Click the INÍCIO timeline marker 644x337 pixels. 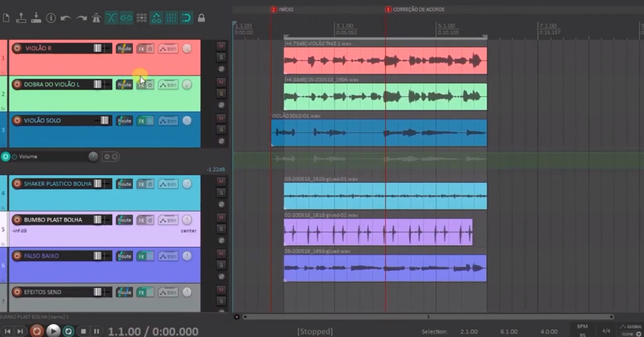[282, 9]
